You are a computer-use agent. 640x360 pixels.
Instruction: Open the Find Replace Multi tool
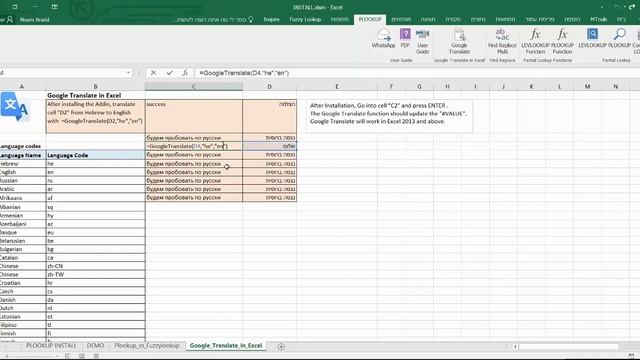[502, 41]
